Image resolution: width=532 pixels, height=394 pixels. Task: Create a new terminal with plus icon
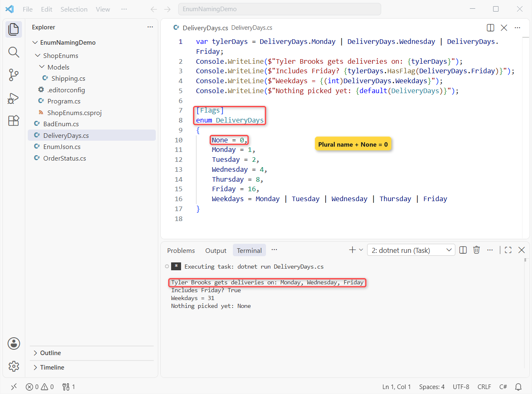point(353,250)
